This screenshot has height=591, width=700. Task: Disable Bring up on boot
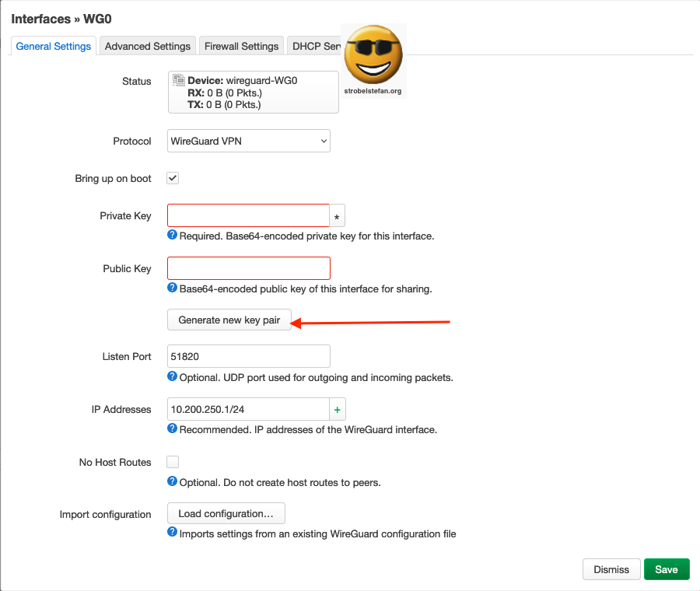coord(172,178)
